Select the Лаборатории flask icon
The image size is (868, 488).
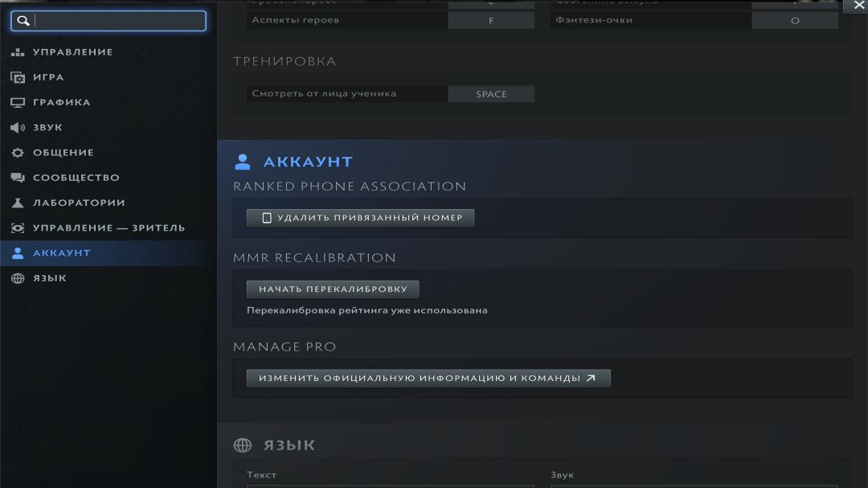pos(18,203)
